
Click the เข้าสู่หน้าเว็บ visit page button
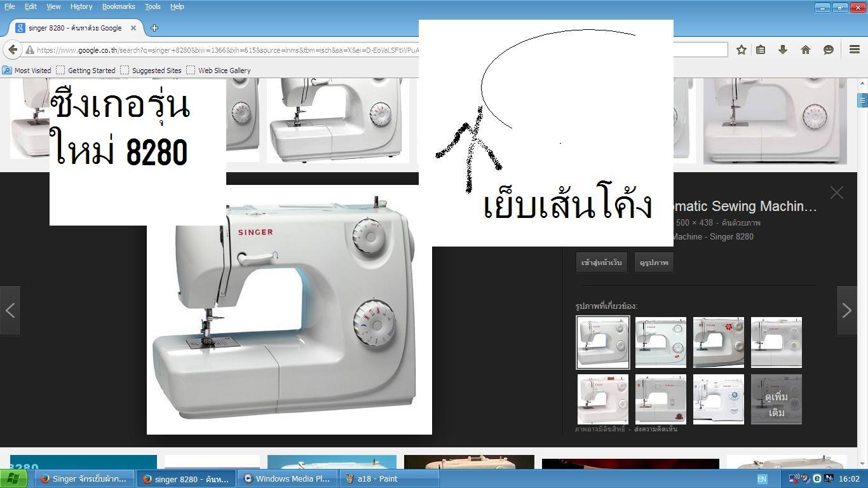pyautogui.click(x=602, y=262)
